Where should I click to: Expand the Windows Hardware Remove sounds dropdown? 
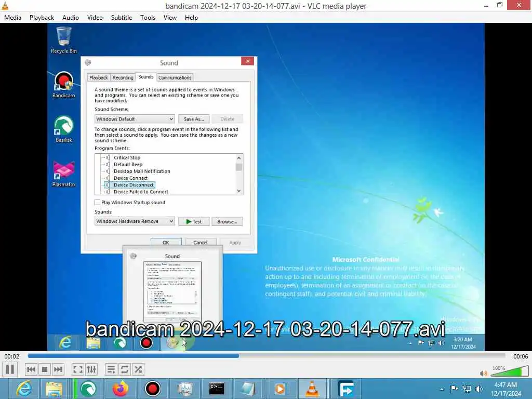pos(135,221)
